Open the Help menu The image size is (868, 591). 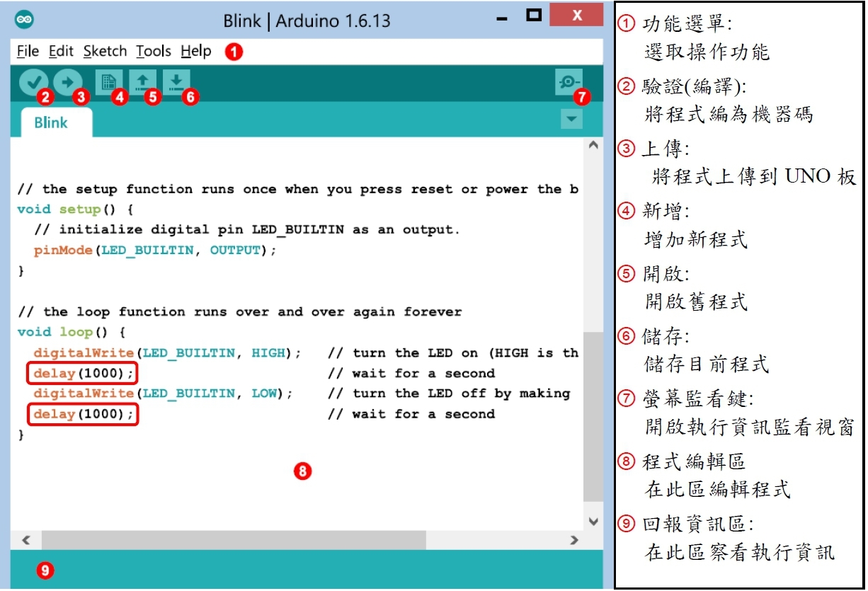pos(196,51)
